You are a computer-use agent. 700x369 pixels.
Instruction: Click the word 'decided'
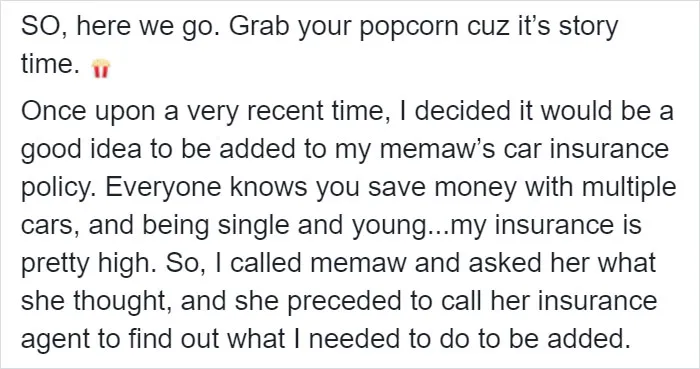(462, 110)
